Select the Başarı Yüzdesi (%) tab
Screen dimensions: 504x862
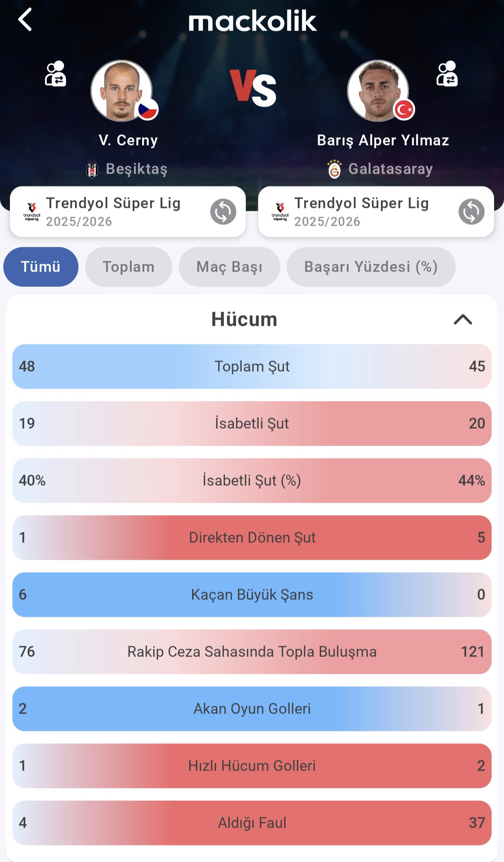[371, 267]
